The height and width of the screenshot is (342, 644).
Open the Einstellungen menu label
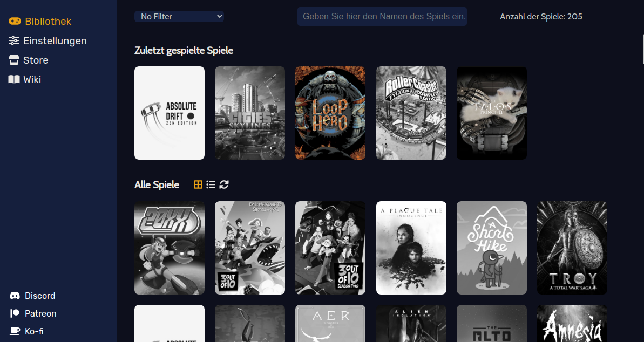pyautogui.click(x=55, y=40)
